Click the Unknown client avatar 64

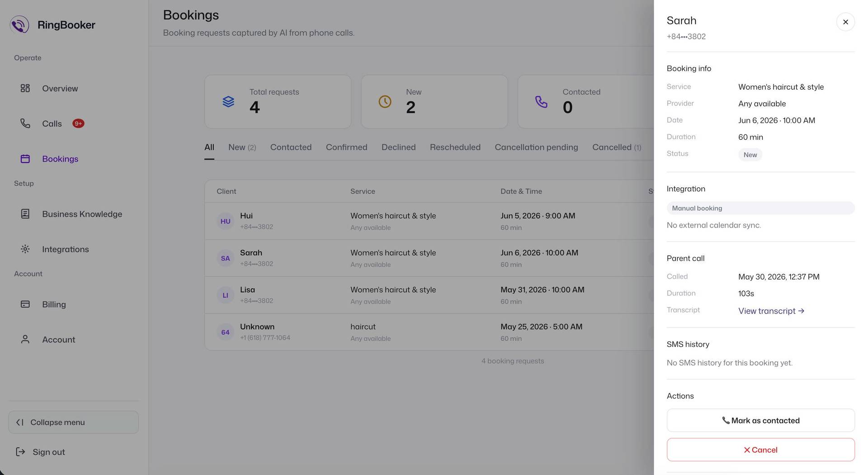(x=225, y=332)
